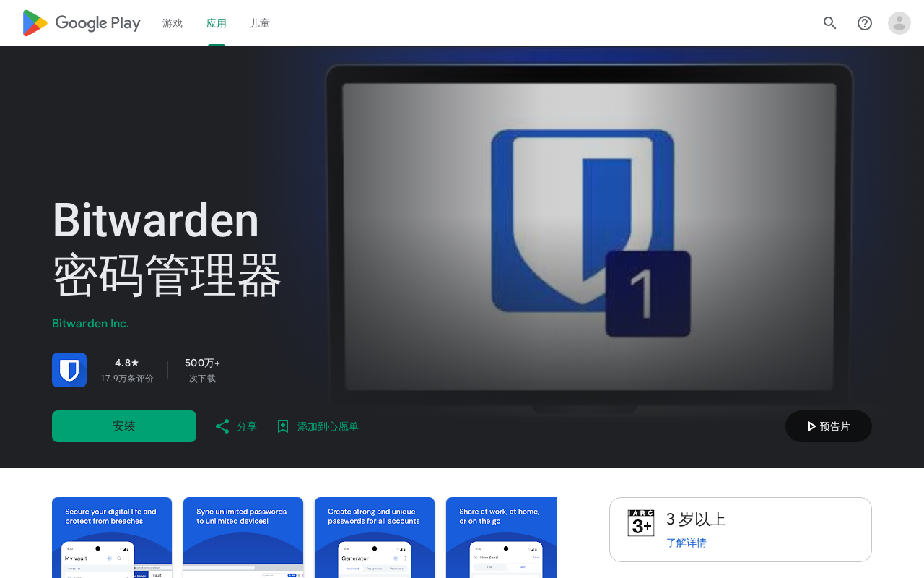Click the 了解详情 link
Image resolution: width=924 pixels, height=578 pixels.
click(x=687, y=543)
